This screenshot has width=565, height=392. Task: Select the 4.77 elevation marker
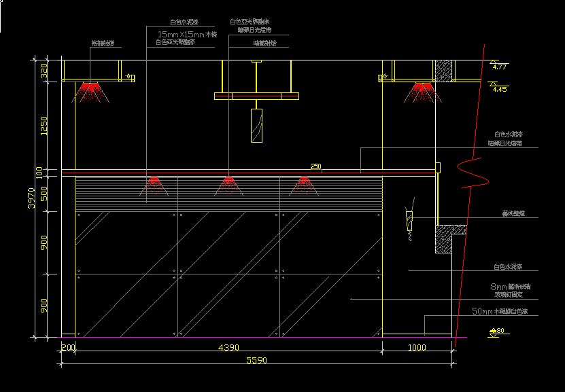pos(500,67)
